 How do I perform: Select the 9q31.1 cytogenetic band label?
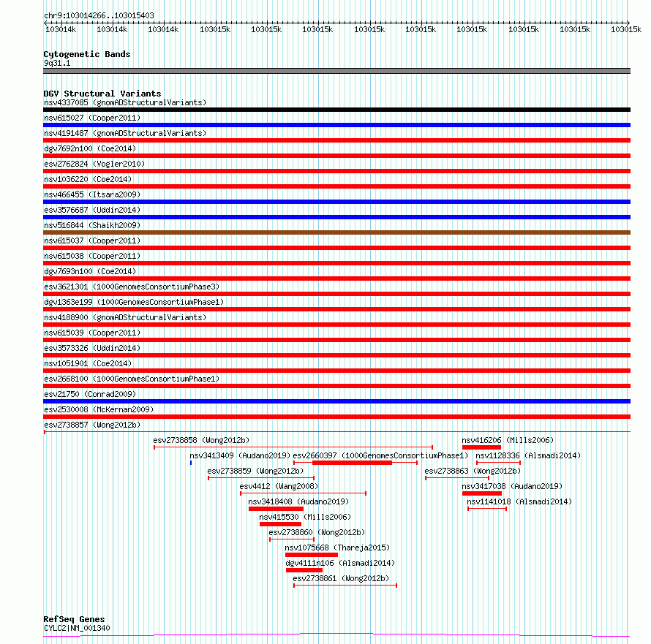[57, 63]
